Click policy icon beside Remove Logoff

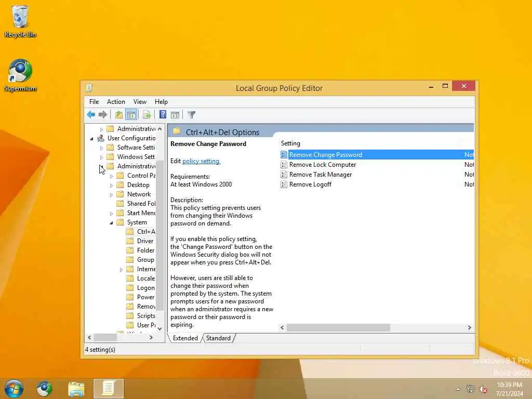click(284, 184)
